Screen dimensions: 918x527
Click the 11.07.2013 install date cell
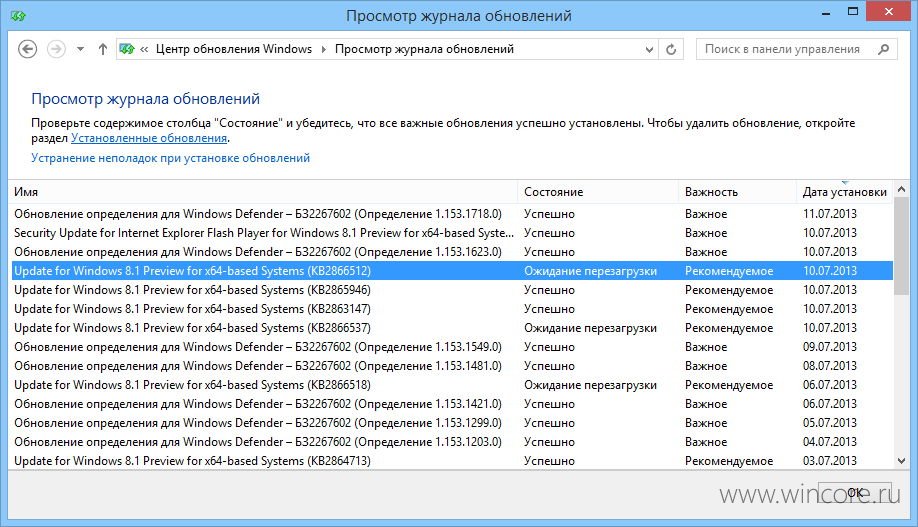pyautogui.click(x=830, y=214)
